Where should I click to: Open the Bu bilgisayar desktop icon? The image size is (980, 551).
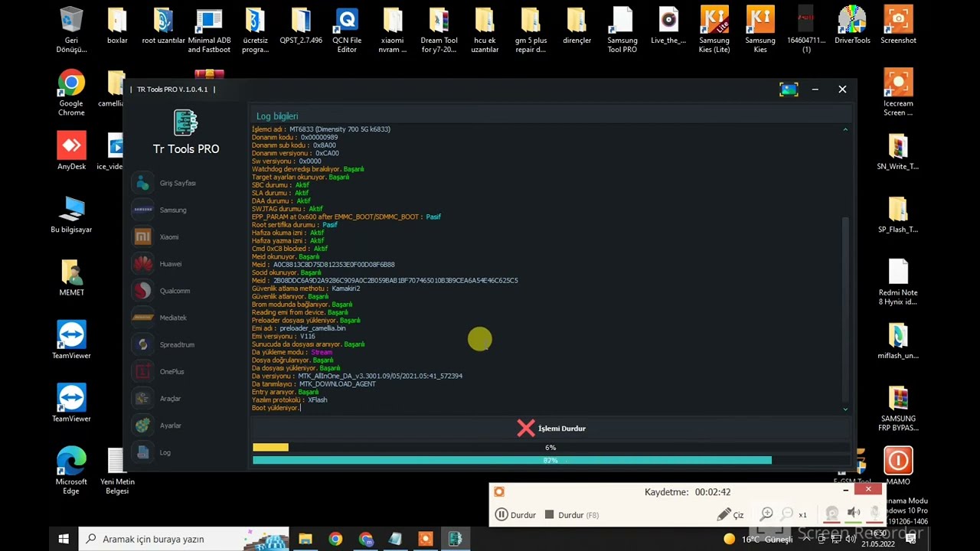tap(71, 214)
